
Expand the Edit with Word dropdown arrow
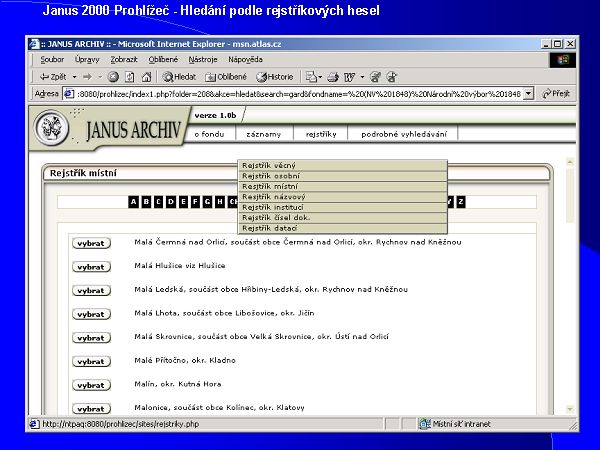tap(362, 77)
